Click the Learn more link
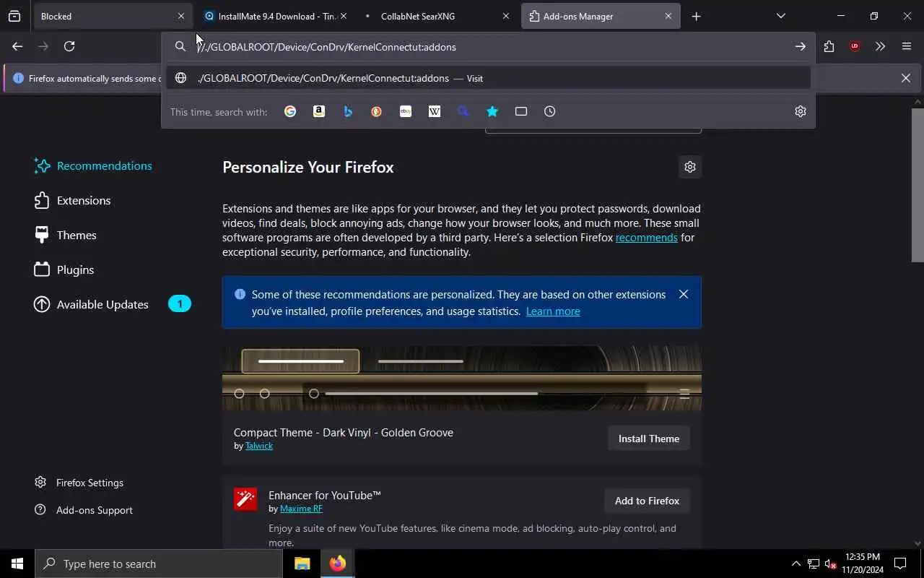924x578 pixels. point(553,311)
